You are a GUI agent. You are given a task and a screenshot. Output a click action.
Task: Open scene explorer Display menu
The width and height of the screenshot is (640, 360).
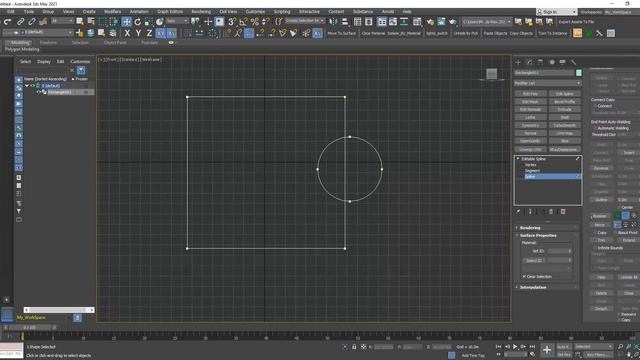point(44,62)
